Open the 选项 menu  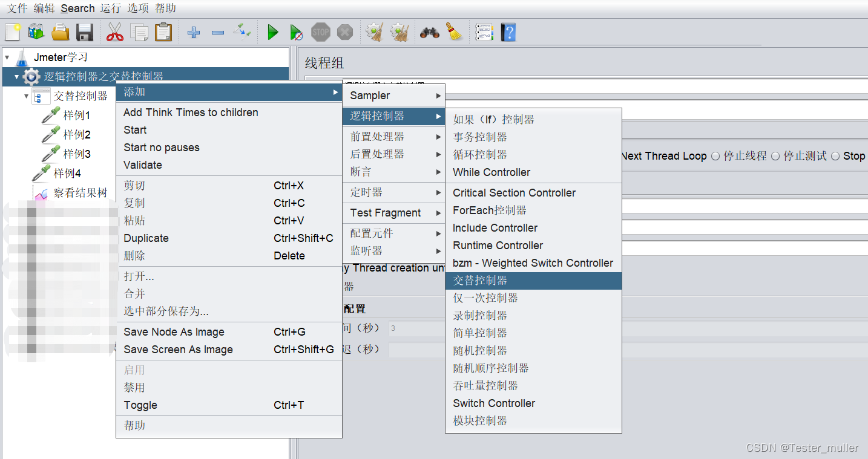pyautogui.click(x=138, y=8)
